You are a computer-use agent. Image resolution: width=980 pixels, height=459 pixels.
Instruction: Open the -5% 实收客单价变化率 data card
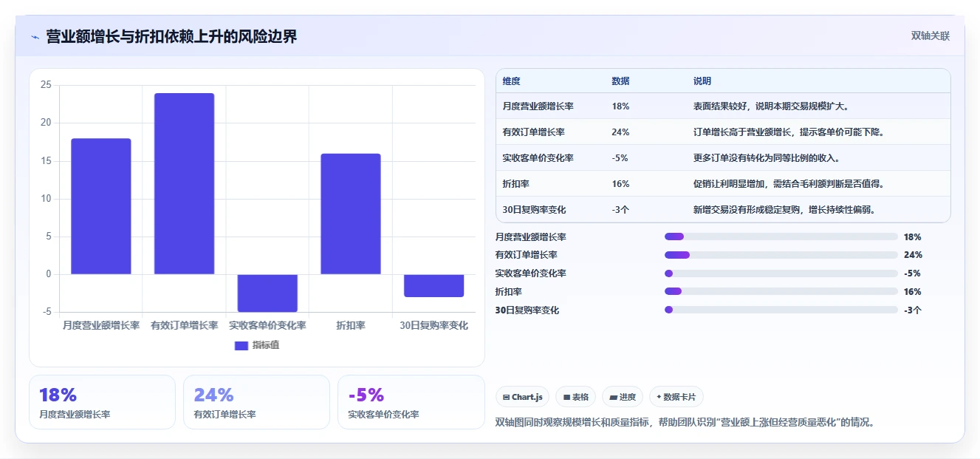[x=411, y=402]
